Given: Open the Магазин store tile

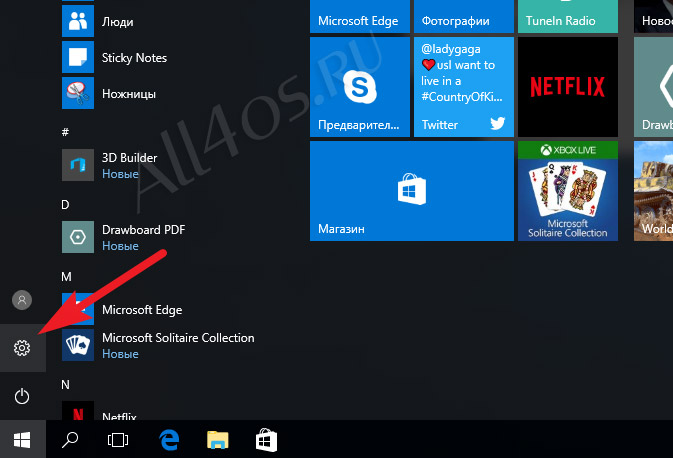Looking at the screenshot, I should click(x=412, y=191).
